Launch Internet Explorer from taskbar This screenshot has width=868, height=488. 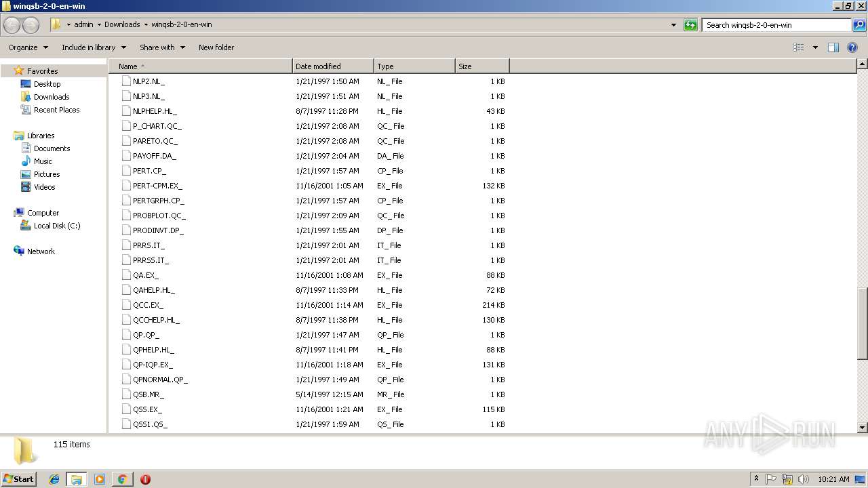[54, 479]
